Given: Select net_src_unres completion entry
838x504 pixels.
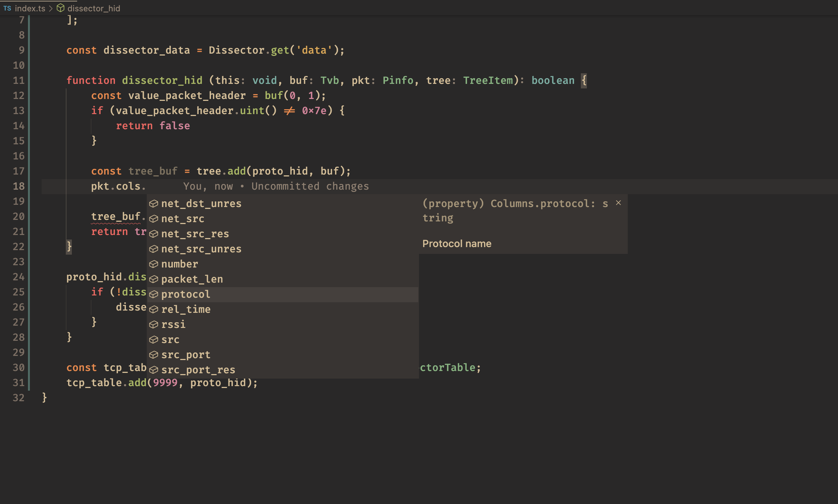Looking at the screenshot, I should click(x=201, y=249).
